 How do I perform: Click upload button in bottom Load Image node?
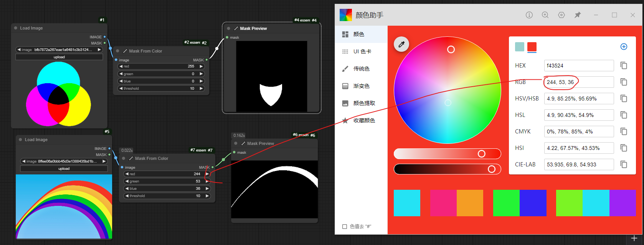click(64, 169)
